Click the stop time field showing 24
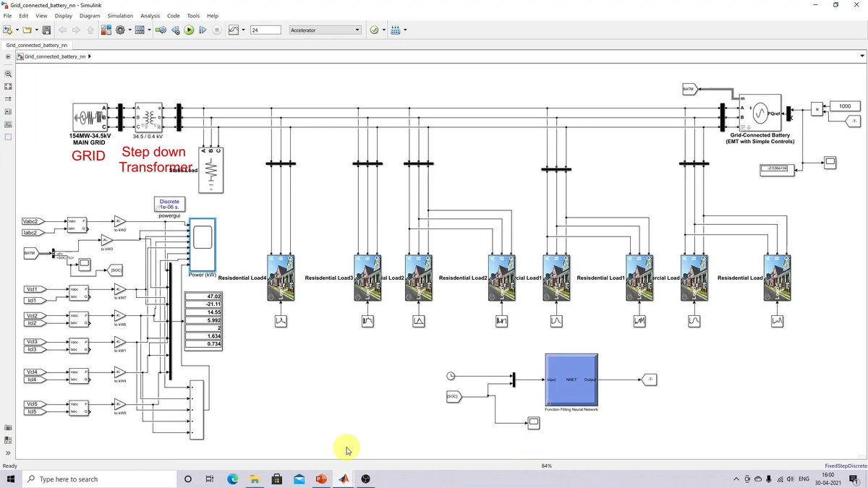This screenshot has height=488, width=868. tap(265, 30)
